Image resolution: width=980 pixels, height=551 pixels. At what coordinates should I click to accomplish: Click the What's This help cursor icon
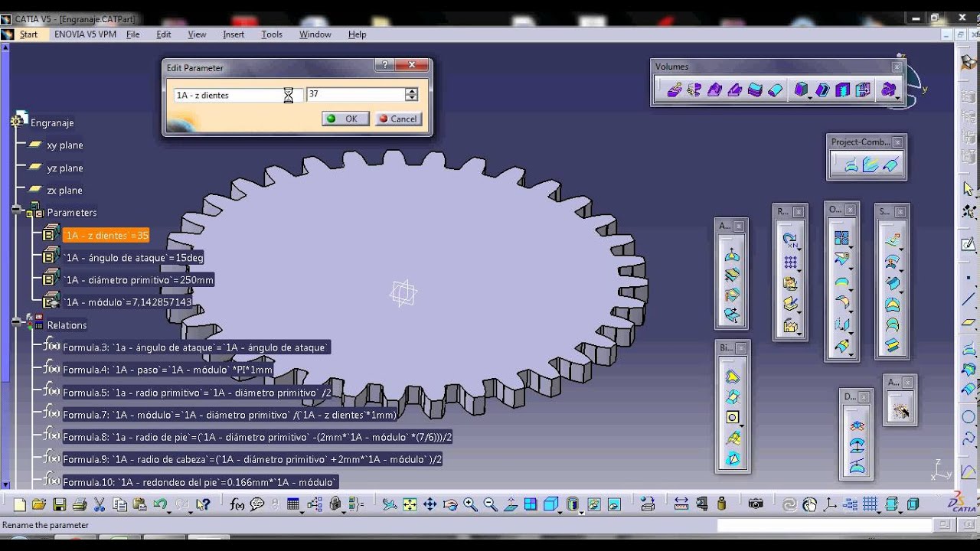pyautogui.click(x=203, y=504)
